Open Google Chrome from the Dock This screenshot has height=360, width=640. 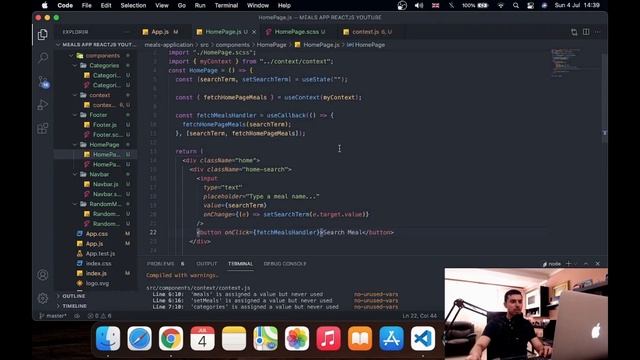tap(171, 338)
